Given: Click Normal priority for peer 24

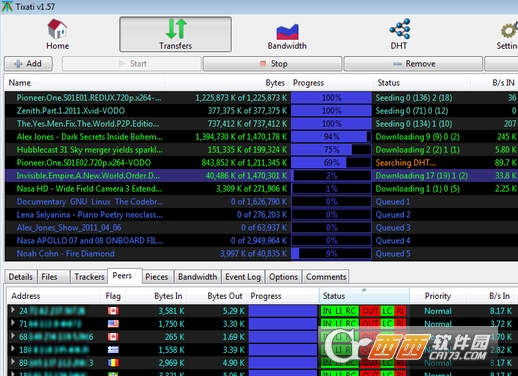Looking at the screenshot, I should (438, 311).
